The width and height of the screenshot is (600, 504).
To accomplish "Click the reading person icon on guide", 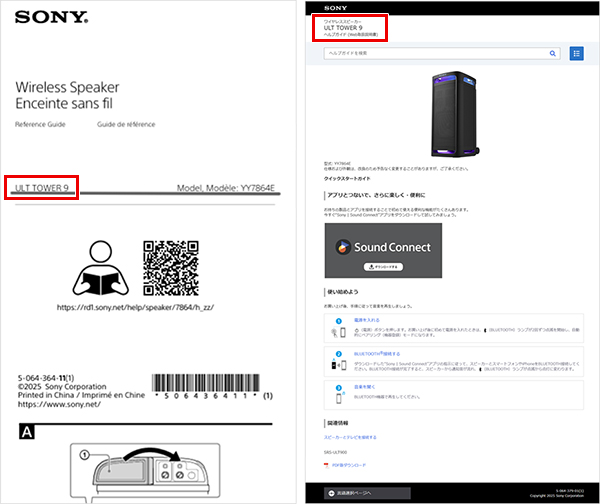I will [101, 268].
